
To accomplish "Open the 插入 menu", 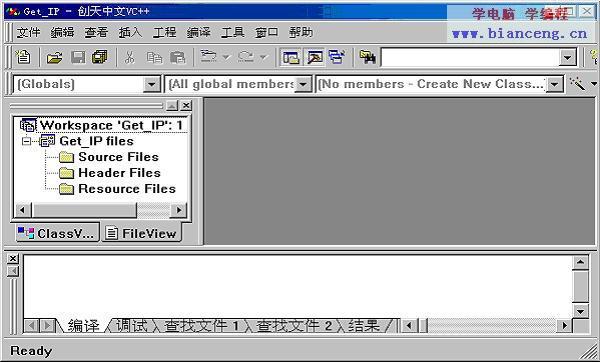I will coord(130,33).
